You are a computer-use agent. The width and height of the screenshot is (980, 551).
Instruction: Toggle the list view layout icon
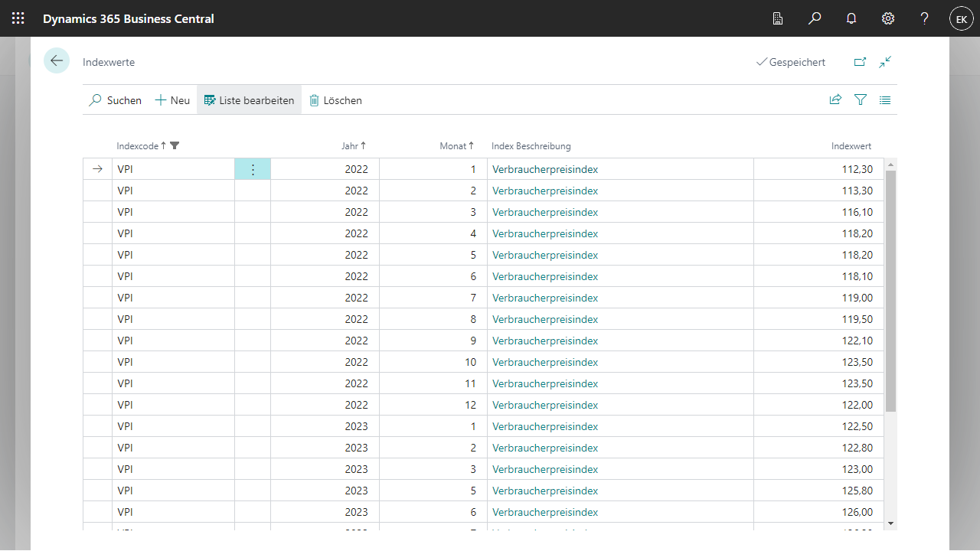(885, 99)
